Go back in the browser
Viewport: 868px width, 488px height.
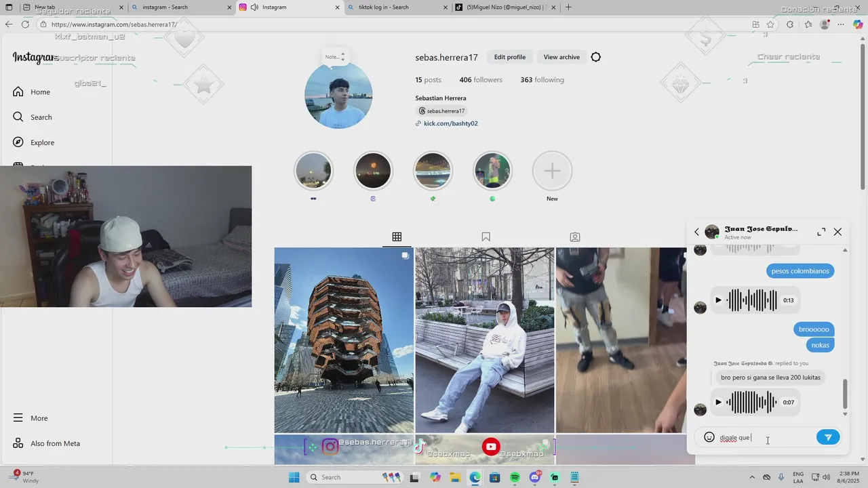[x=9, y=24]
